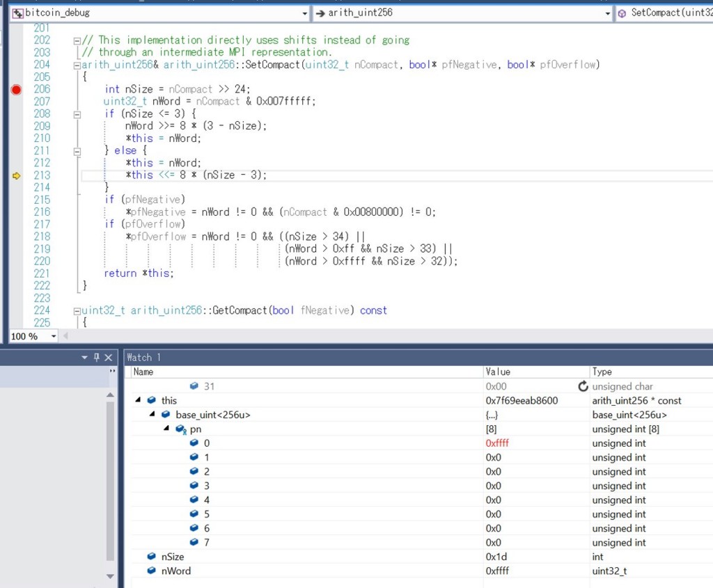The width and height of the screenshot is (713, 588).
Task: Click the empty new watch entry row
Action: click(x=422, y=583)
